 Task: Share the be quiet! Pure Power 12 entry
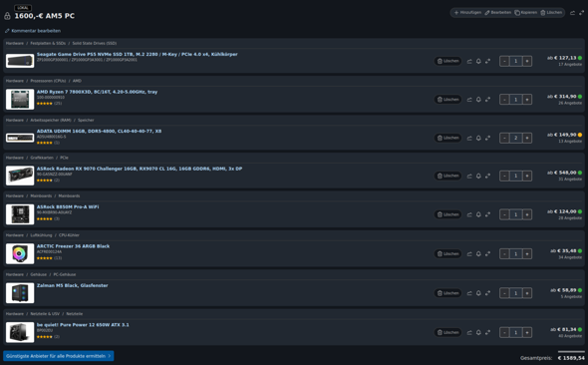click(469, 332)
